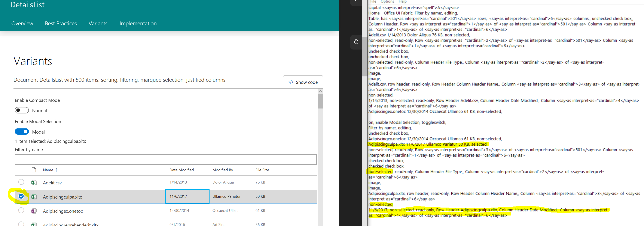Open the Options menu in Speech Viewer

pyautogui.click(x=387, y=2)
